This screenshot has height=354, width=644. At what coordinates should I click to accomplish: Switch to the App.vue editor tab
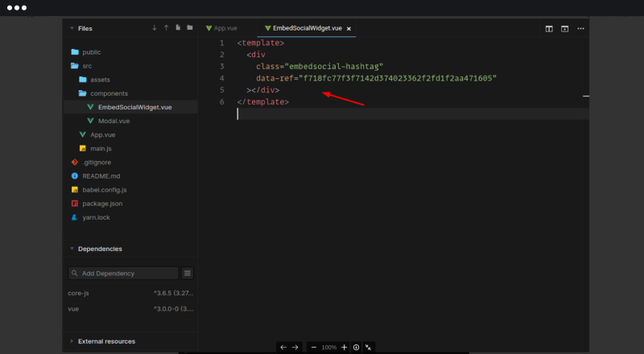[222, 28]
